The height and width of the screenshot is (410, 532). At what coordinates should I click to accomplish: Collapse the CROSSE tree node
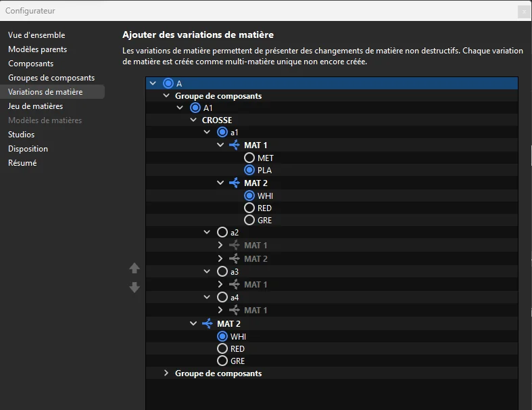(193, 120)
